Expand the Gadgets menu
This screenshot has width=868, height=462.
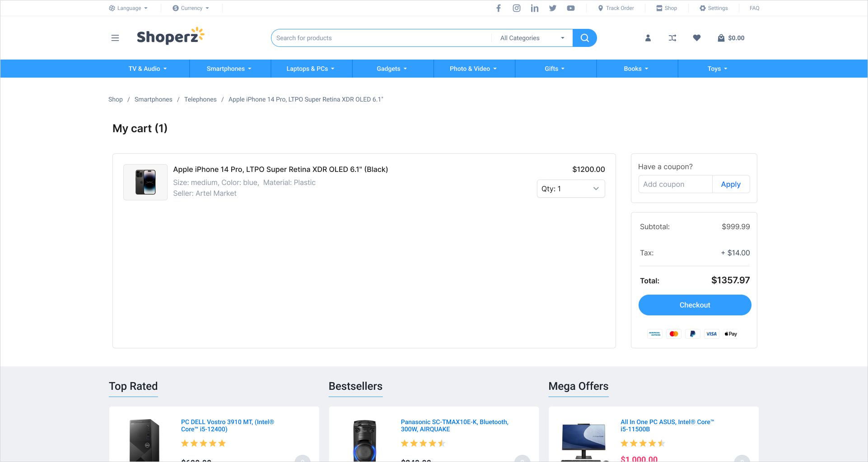tap(392, 69)
